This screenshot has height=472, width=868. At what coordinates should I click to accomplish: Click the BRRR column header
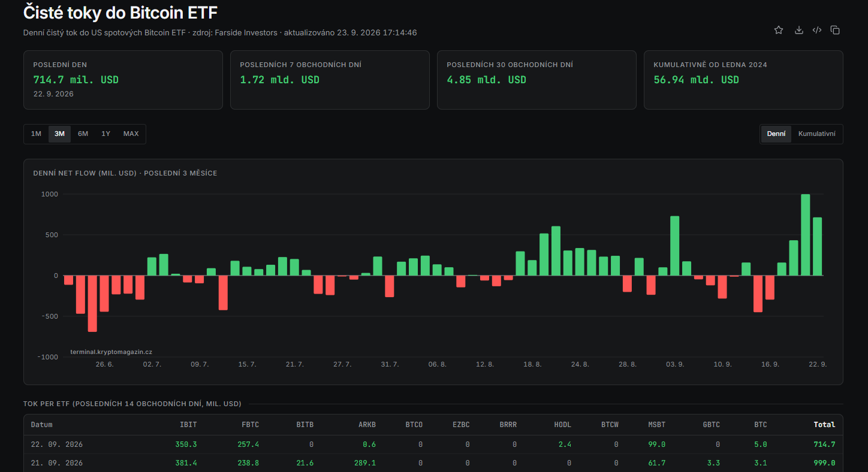tap(508, 425)
